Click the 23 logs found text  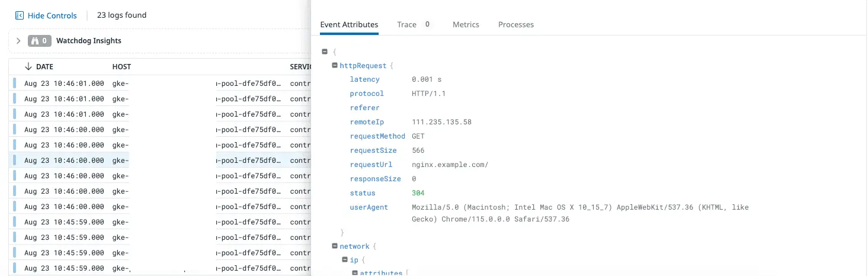click(121, 15)
